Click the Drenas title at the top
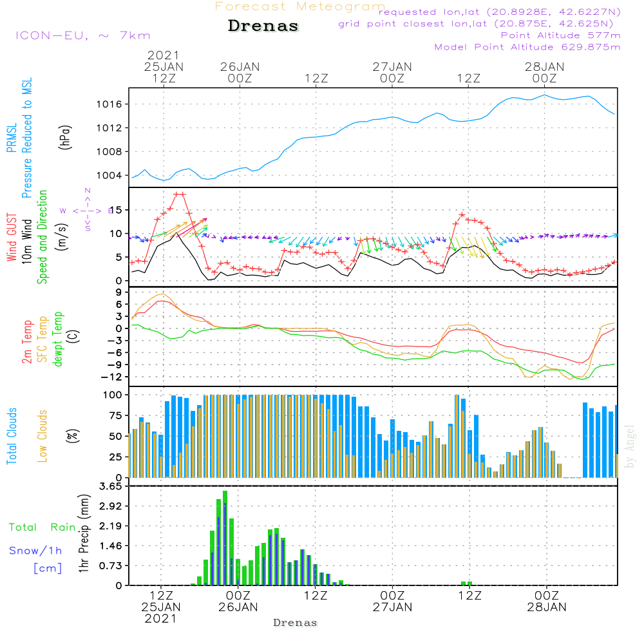Viewport: 644px width, 644px height. tap(263, 26)
